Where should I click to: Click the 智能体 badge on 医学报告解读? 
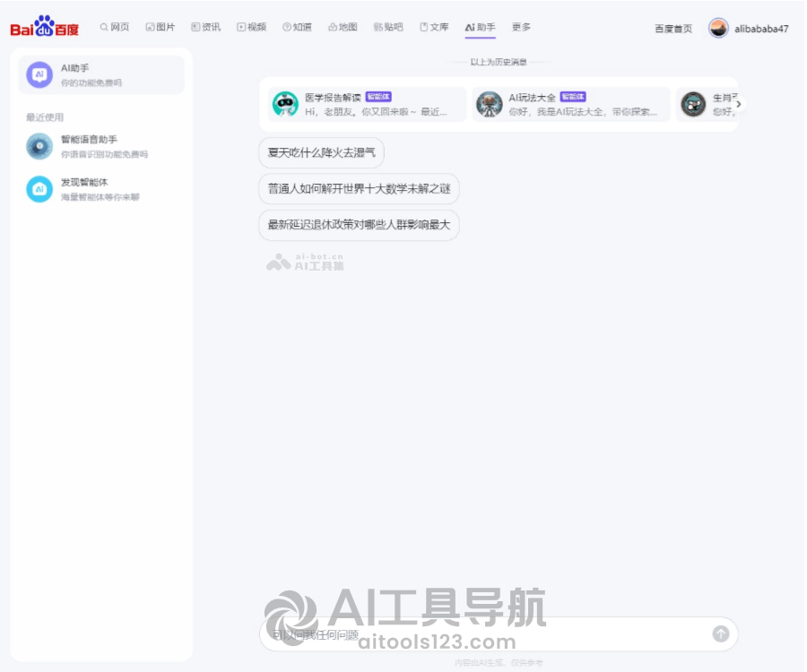[x=378, y=97]
